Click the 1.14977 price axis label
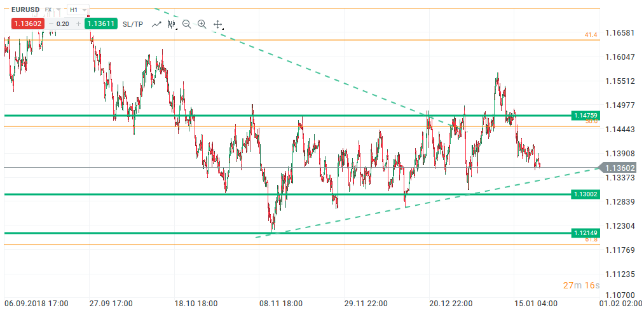Screen dimensions: 644x310 (621, 105)
